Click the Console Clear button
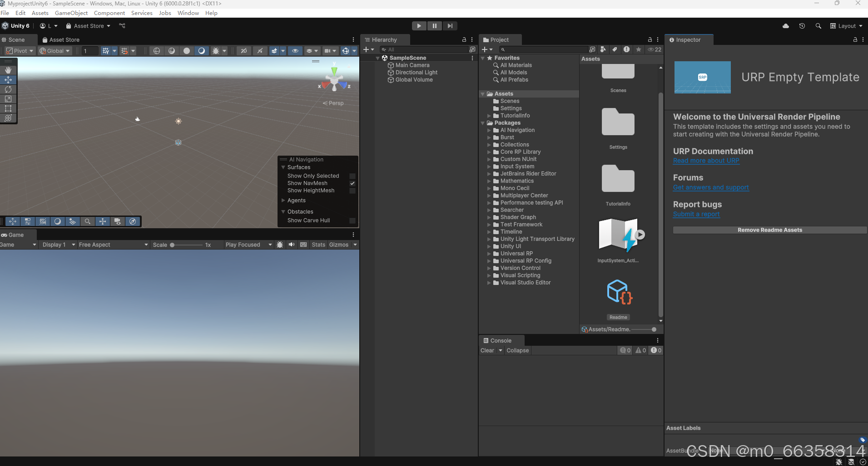Screen dimensions: 868x466 tap(487, 350)
